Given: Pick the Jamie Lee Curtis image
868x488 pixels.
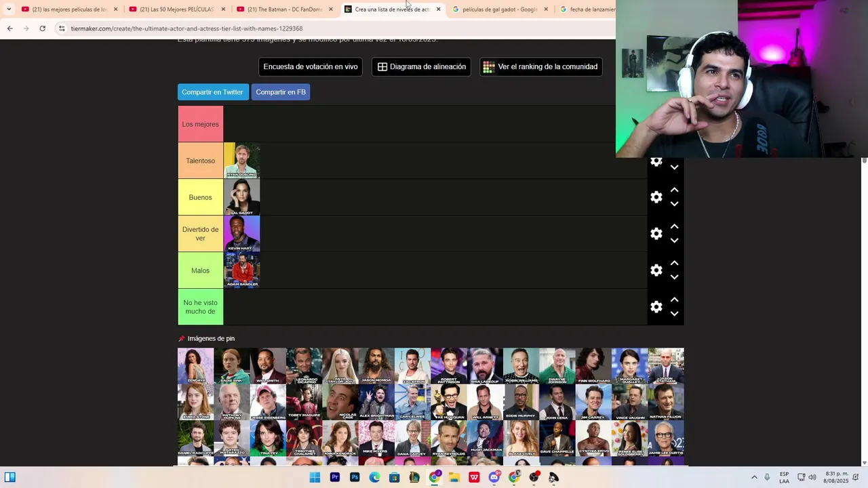Looking at the screenshot, I should 666,439.
